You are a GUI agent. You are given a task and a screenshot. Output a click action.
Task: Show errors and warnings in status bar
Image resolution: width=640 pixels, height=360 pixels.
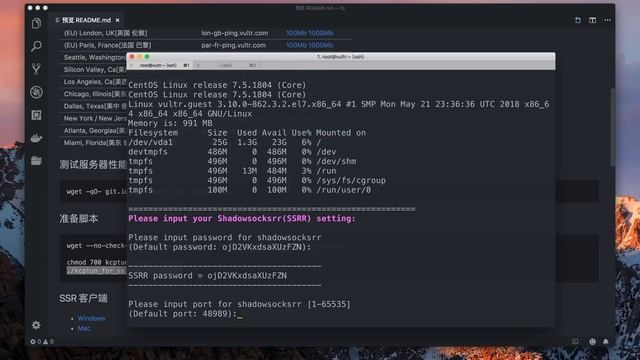(42, 342)
